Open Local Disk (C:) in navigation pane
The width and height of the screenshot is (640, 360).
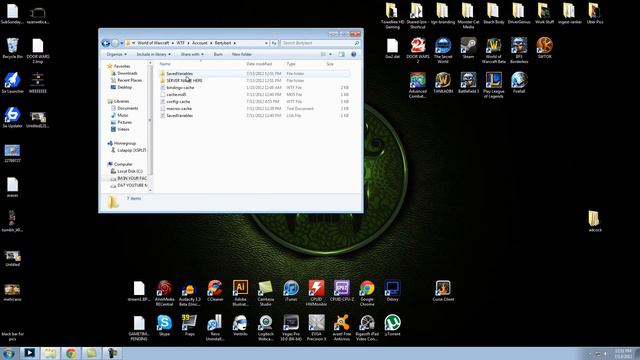130,171
